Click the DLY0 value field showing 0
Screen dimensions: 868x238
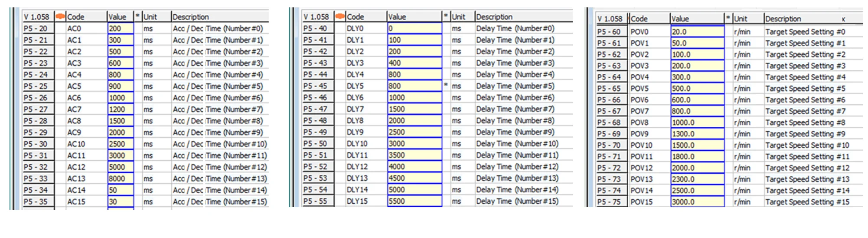pos(414,29)
